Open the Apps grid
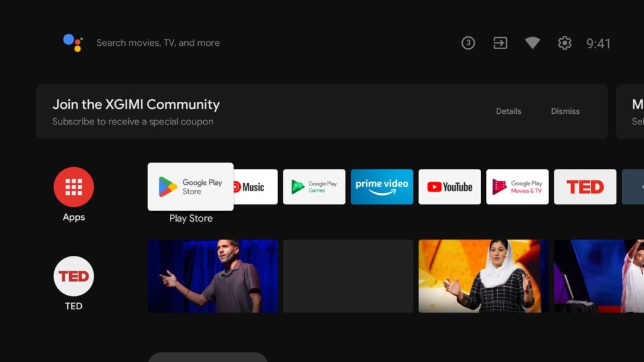Image resolution: width=644 pixels, height=362 pixels. click(x=74, y=187)
